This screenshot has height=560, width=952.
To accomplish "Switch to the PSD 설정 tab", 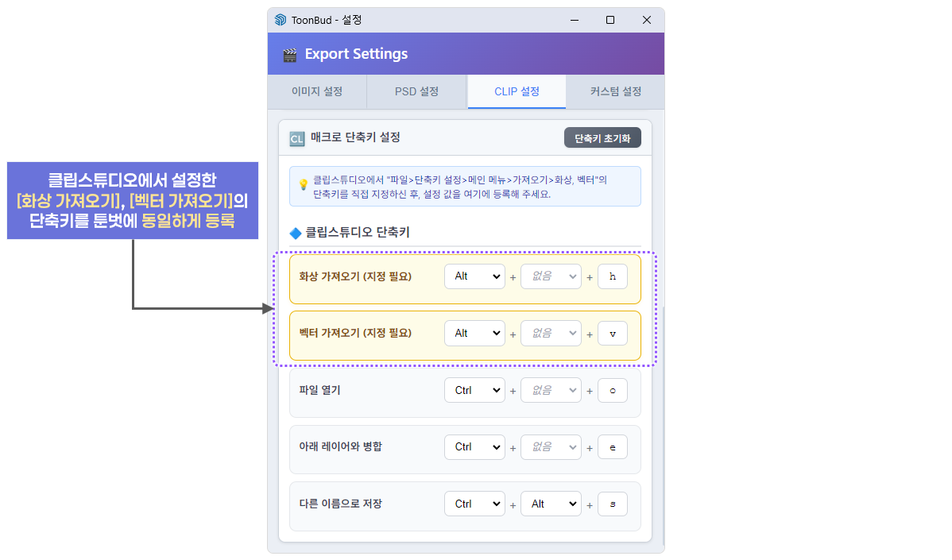I will [416, 91].
